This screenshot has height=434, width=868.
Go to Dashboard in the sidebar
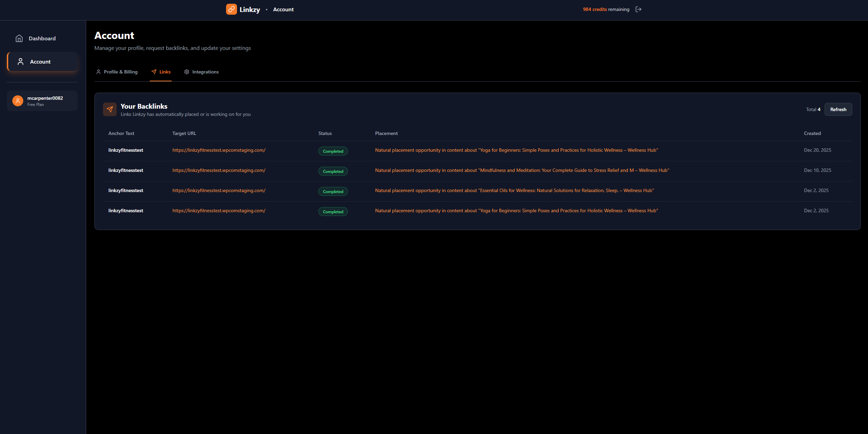[42, 38]
